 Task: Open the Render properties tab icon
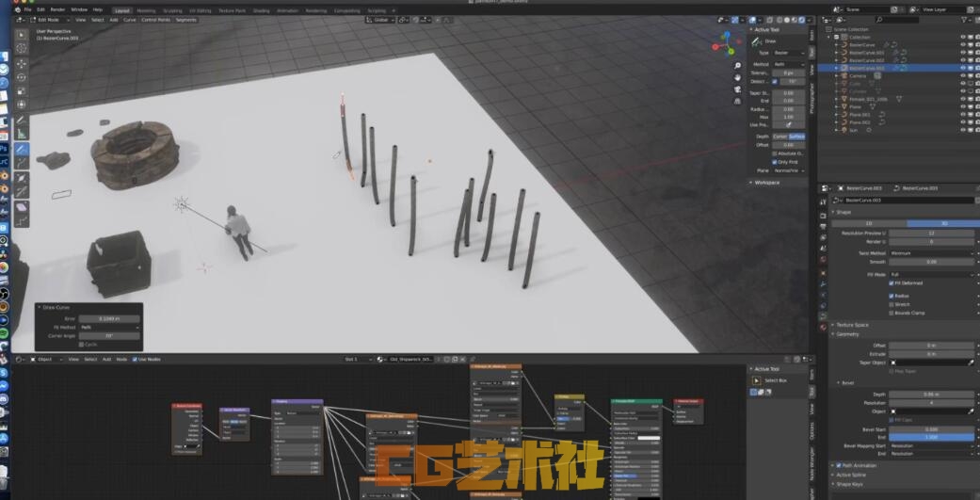pyautogui.click(x=823, y=216)
